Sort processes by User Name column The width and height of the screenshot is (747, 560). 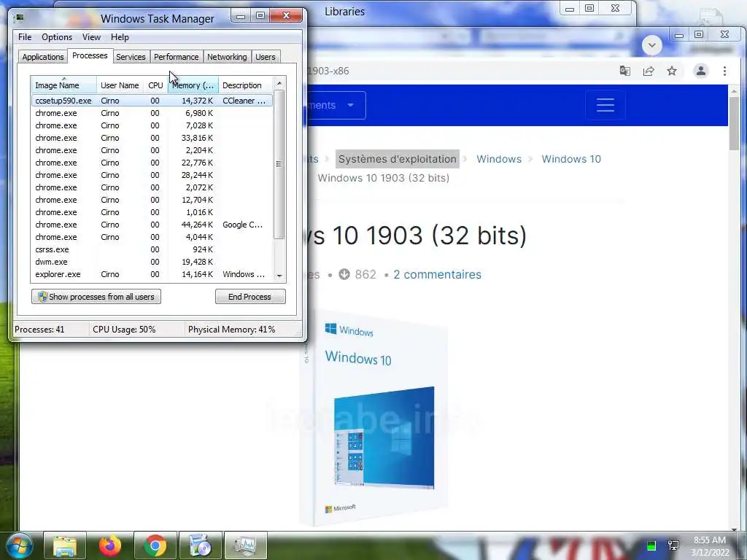(120, 85)
